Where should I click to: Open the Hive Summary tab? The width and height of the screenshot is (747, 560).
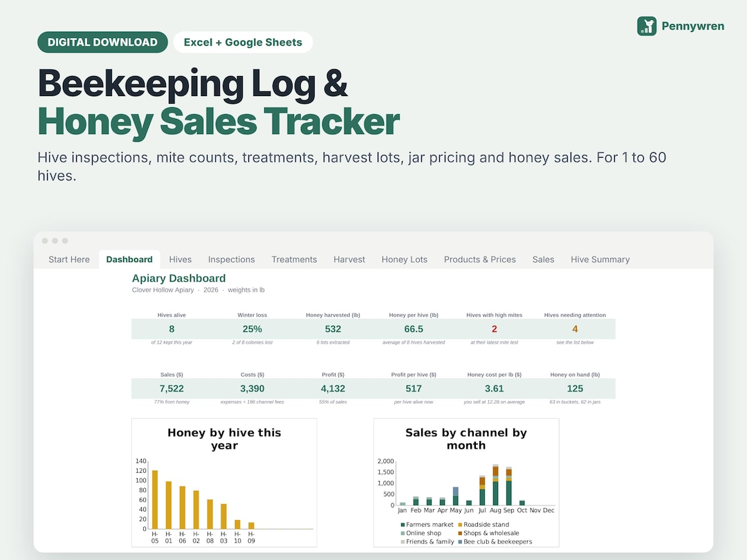[x=600, y=259]
